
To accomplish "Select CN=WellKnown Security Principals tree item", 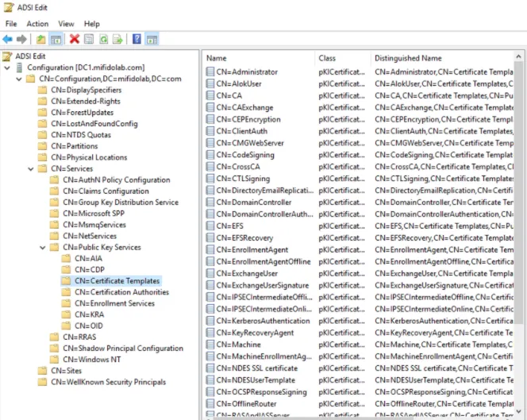I will pyautogui.click(x=108, y=382).
